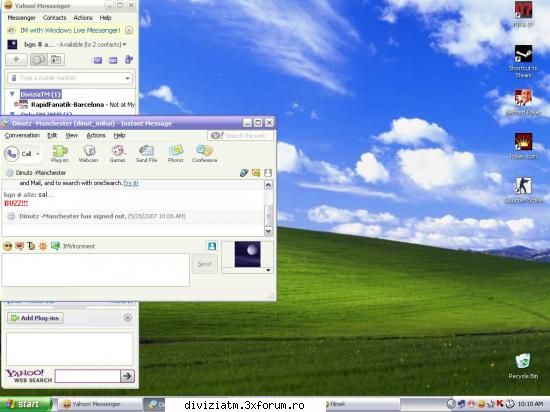
Task: Click the 'Try it!' link in the conversation
Action: pyautogui.click(x=131, y=183)
